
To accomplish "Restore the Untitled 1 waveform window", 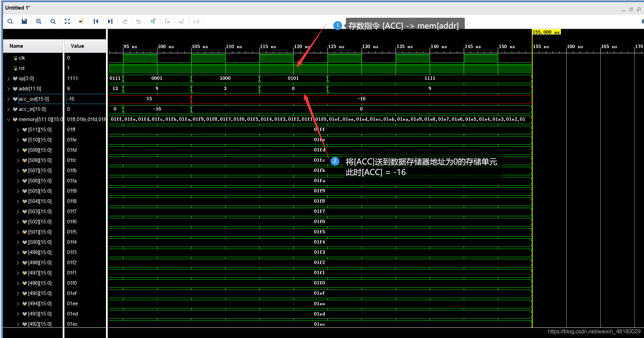I will pyautogui.click(x=631, y=10).
